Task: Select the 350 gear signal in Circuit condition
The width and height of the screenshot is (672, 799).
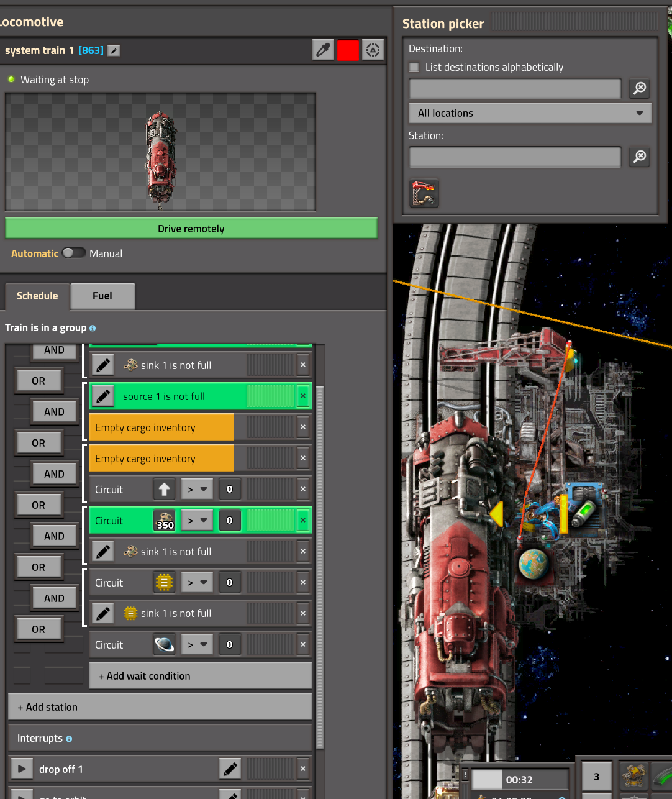Action: point(165,521)
